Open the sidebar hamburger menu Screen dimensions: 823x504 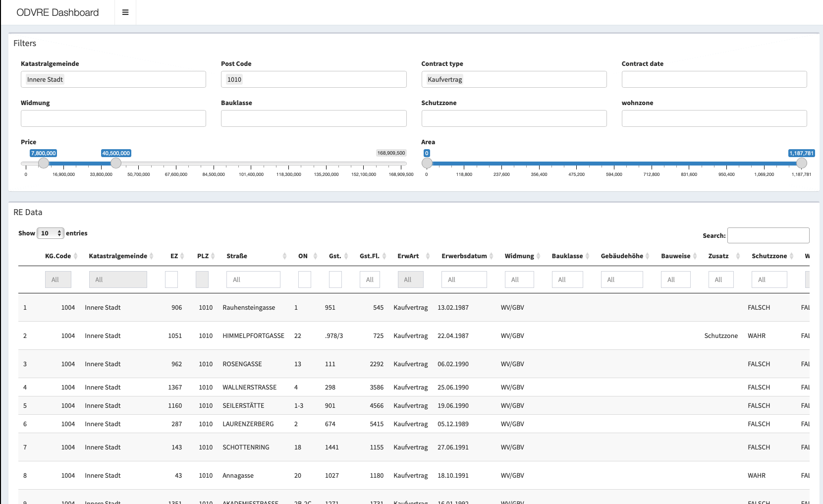pyautogui.click(x=125, y=12)
